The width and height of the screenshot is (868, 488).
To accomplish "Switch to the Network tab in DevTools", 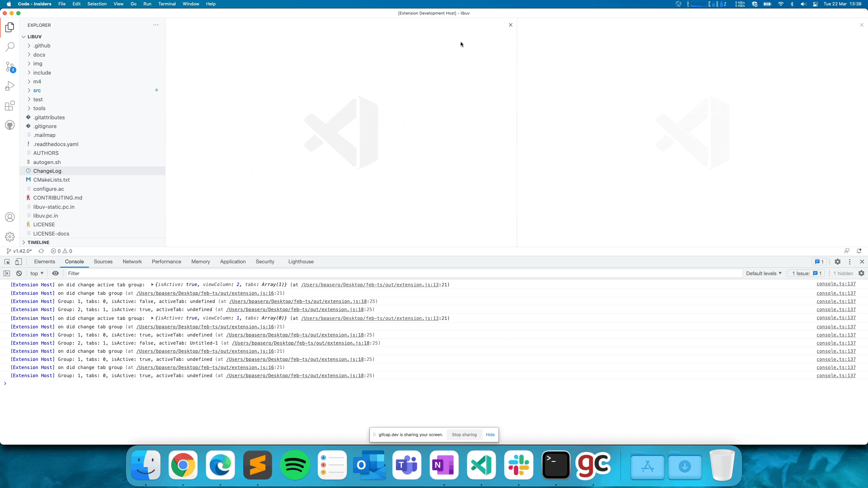I will pos(132,262).
